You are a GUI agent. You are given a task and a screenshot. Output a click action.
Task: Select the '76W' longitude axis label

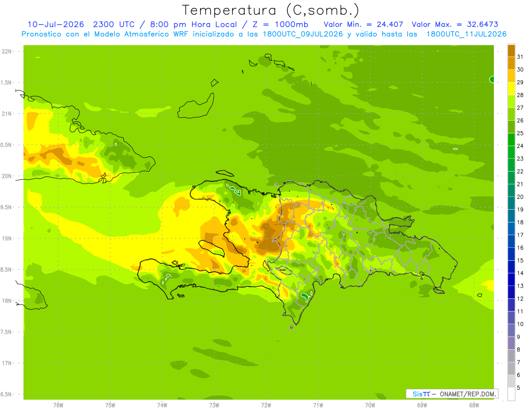(58, 405)
